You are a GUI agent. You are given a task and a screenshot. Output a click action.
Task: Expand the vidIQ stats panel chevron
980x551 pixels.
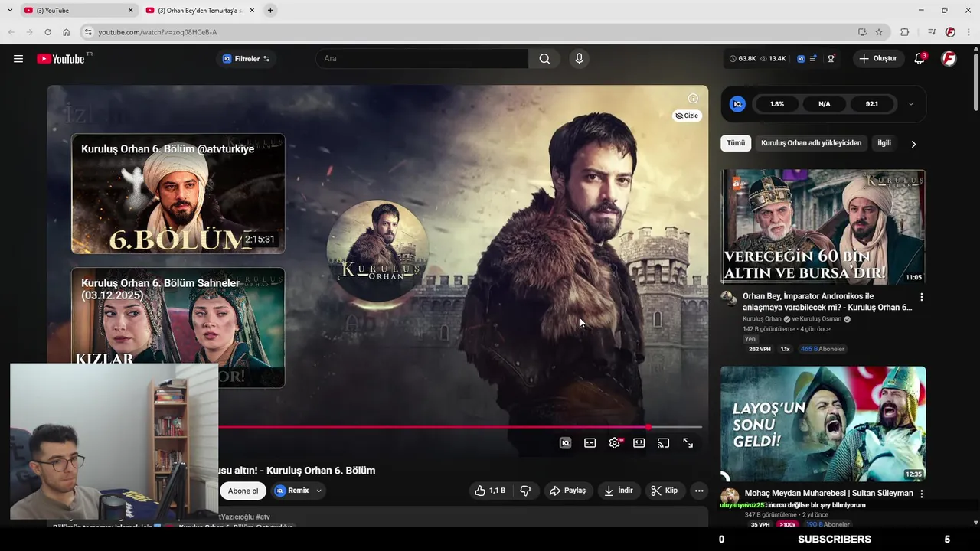coord(910,104)
